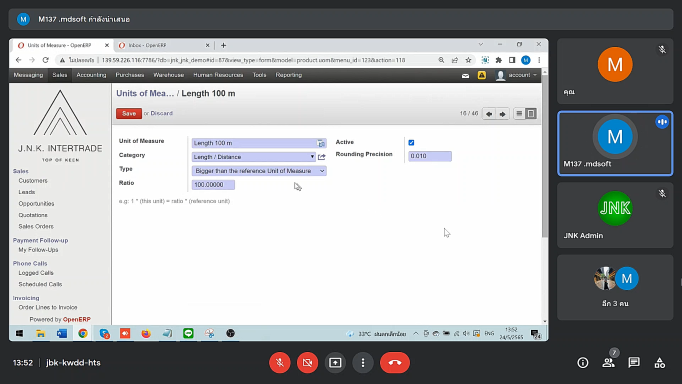The width and height of the screenshot is (682, 384).
Task: Click the Units of Mea... breadcrumb link
Action: pos(145,93)
